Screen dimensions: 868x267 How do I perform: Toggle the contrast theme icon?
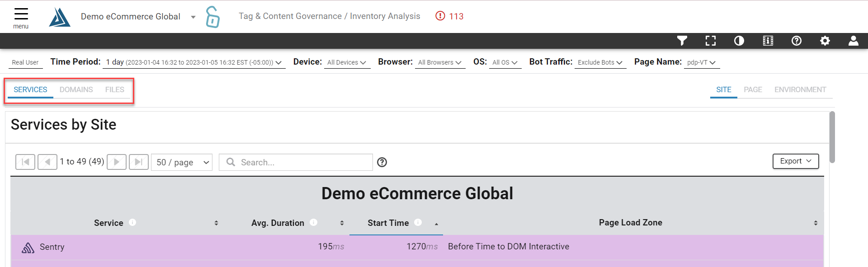pyautogui.click(x=739, y=41)
